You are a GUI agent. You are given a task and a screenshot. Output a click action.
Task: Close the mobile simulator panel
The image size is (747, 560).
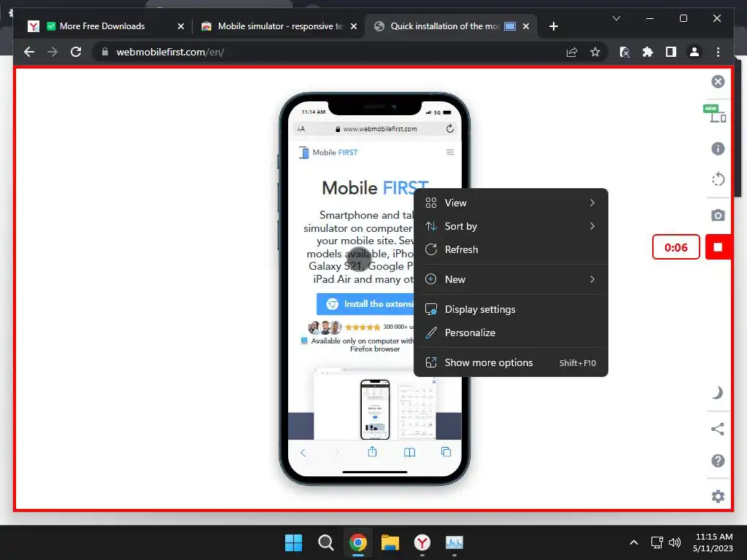tap(718, 82)
